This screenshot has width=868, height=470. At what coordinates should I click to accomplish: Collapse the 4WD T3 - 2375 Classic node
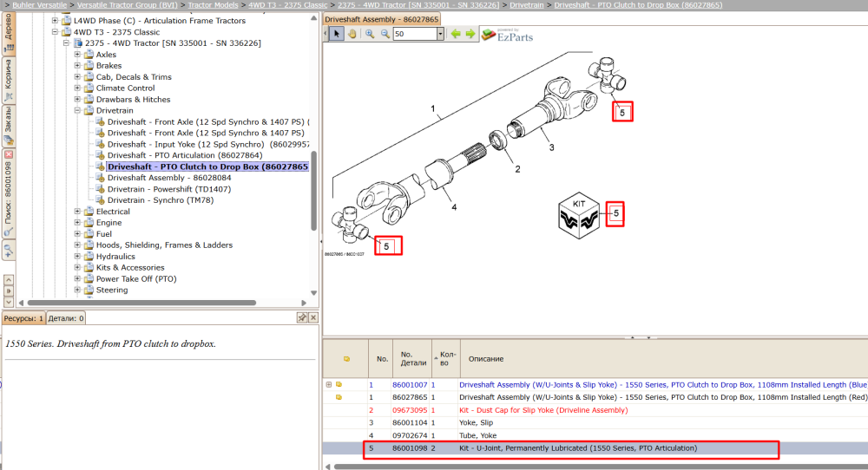coord(55,32)
